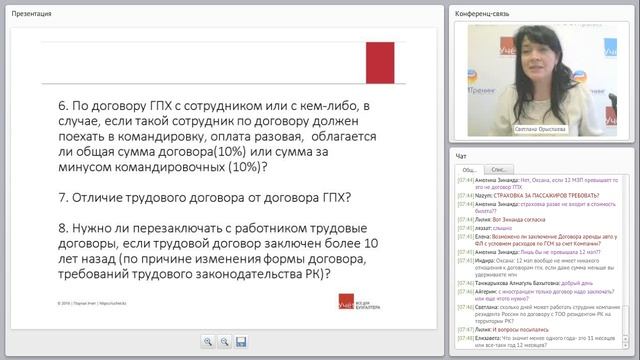Zoom out of the presentation slide
Screen dimensions: 640x360
point(224,342)
